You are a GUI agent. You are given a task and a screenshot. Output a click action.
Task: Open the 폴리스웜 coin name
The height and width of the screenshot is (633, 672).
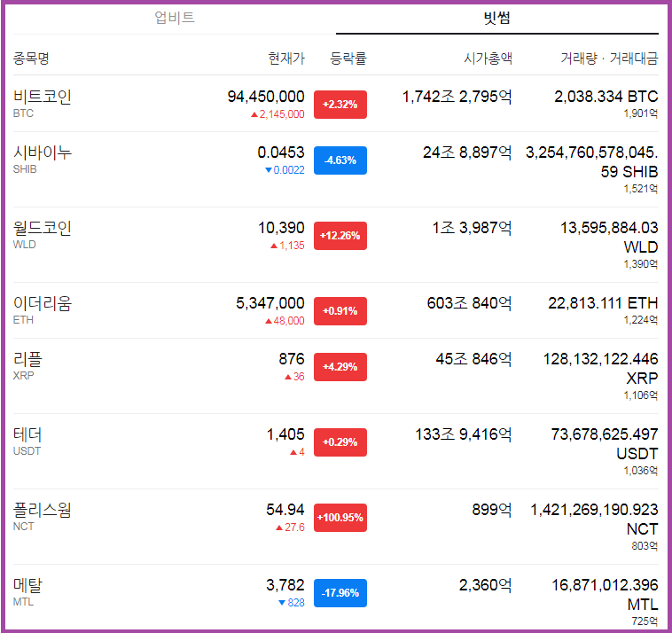click(x=43, y=510)
